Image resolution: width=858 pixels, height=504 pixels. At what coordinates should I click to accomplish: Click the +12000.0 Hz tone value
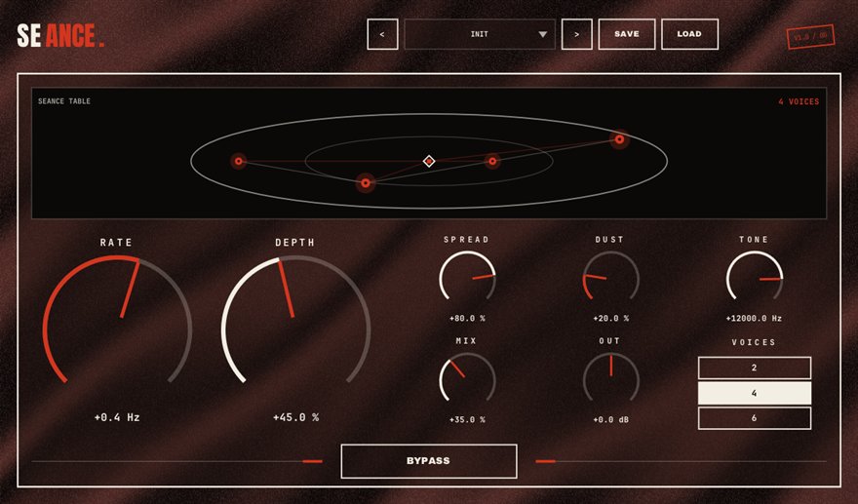click(x=754, y=318)
